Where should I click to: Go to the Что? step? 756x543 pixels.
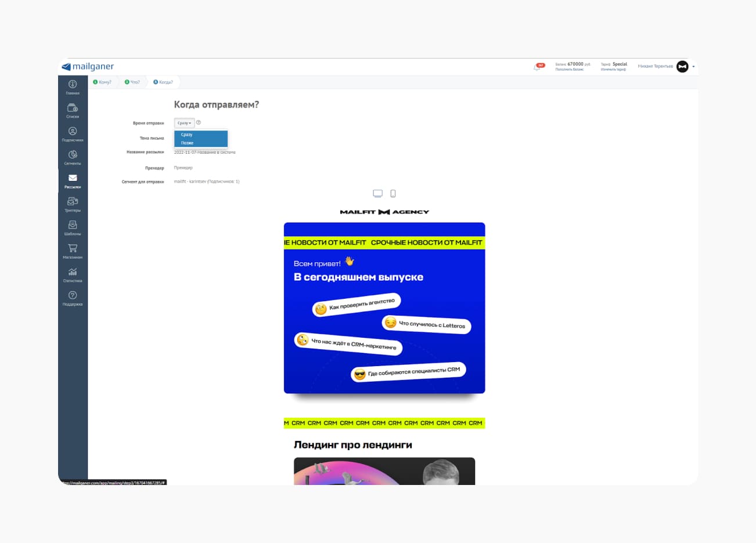click(132, 82)
